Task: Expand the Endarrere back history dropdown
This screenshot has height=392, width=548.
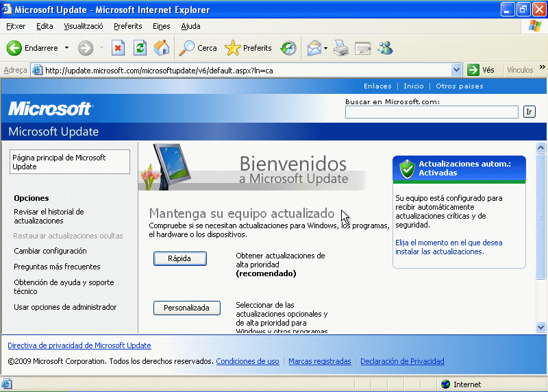Action: pos(66,48)
